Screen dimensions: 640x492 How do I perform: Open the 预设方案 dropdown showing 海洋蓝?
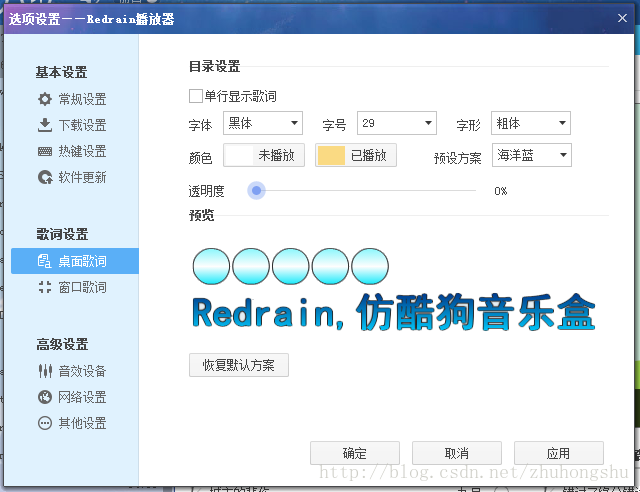tap(532, 155)
